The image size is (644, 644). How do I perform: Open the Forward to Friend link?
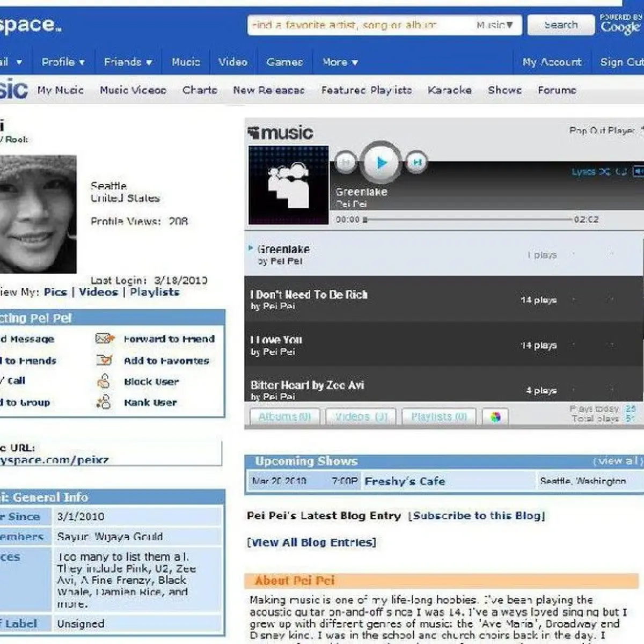tap(169, 339)
